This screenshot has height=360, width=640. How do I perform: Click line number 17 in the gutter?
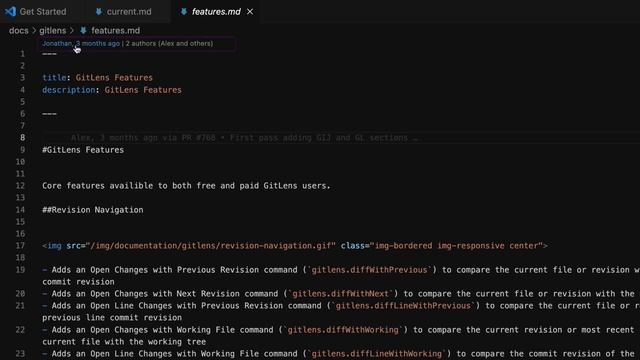coord(20,246)
